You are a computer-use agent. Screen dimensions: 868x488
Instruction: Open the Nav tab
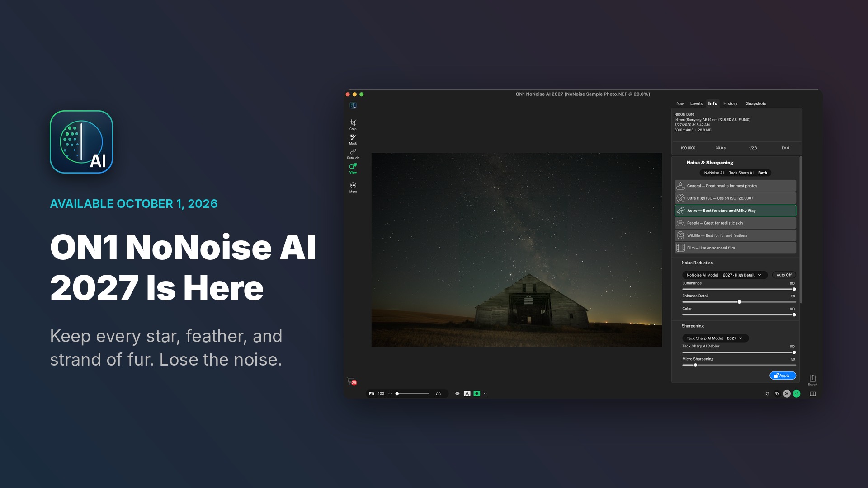[x=680, y=103]
